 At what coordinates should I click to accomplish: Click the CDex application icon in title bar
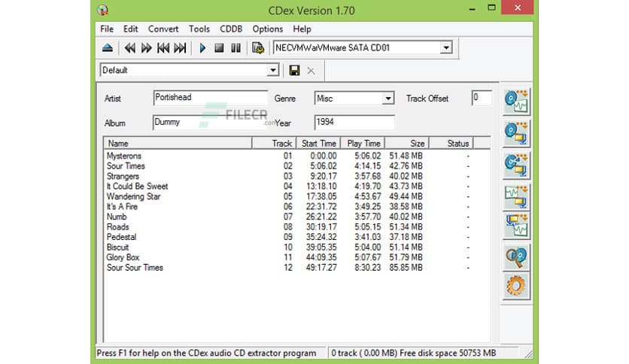tap(102, 10)
